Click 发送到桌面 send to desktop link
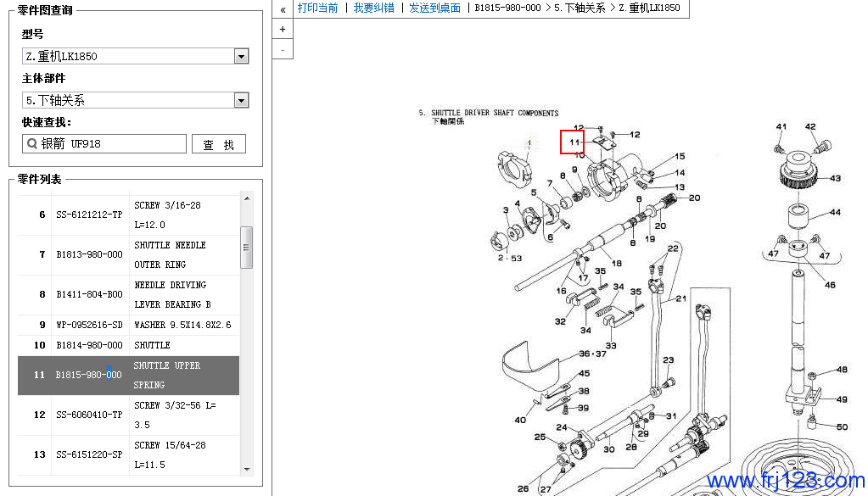868x496 pixels. [x=434, y=8]
